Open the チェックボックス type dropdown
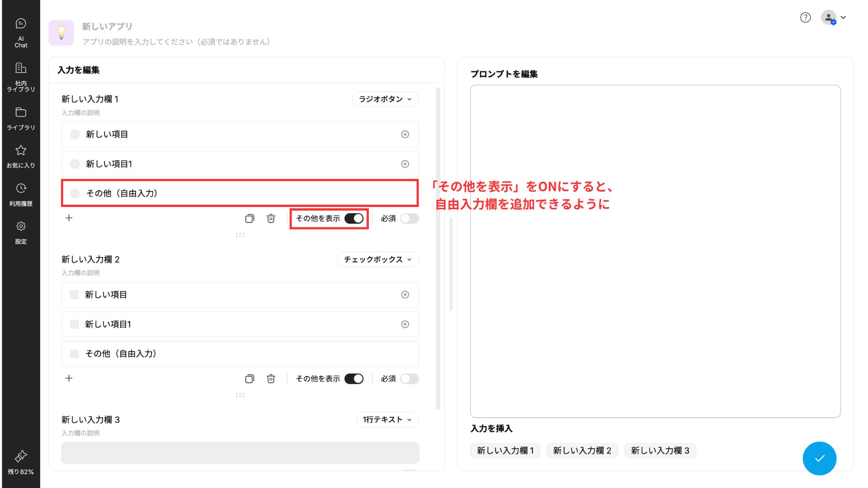 (x=378, y=259)
